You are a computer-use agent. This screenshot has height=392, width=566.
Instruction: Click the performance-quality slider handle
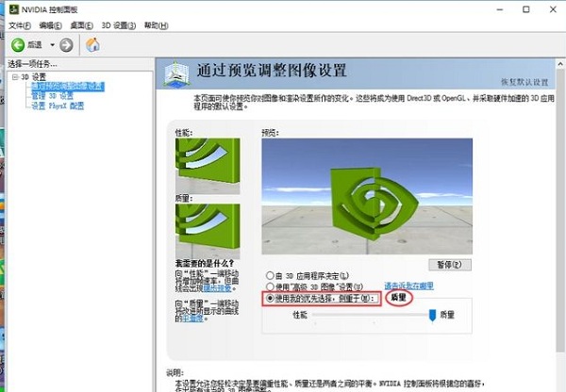click(432, 315)
